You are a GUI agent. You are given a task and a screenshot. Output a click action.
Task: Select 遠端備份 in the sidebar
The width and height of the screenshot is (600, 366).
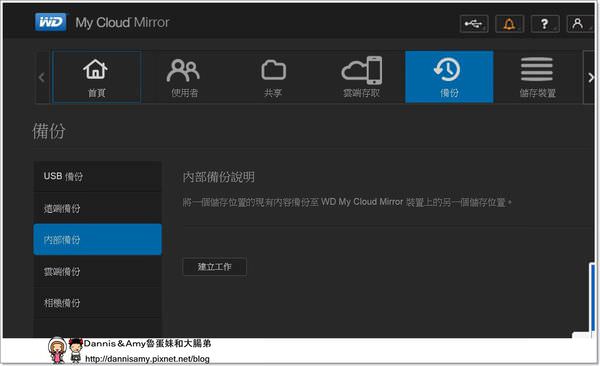point(98,208)
